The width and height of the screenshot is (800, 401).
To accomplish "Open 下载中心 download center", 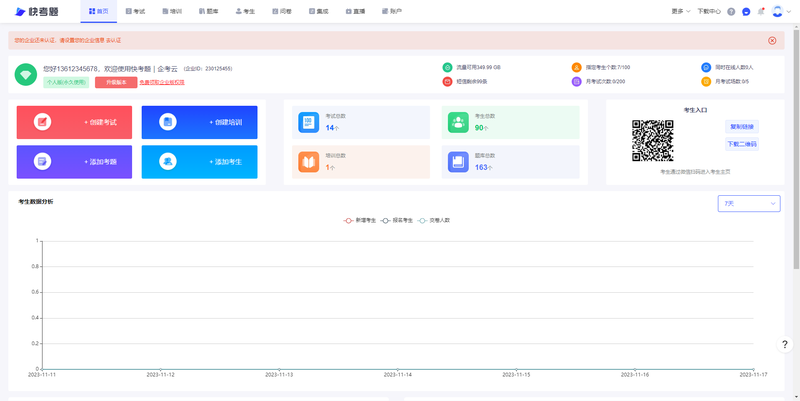I will coord(709,11).
